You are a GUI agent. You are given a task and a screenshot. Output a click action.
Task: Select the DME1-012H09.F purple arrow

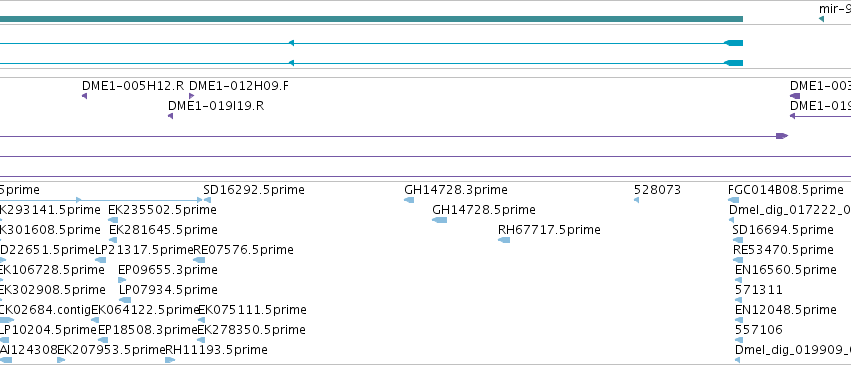192,96
